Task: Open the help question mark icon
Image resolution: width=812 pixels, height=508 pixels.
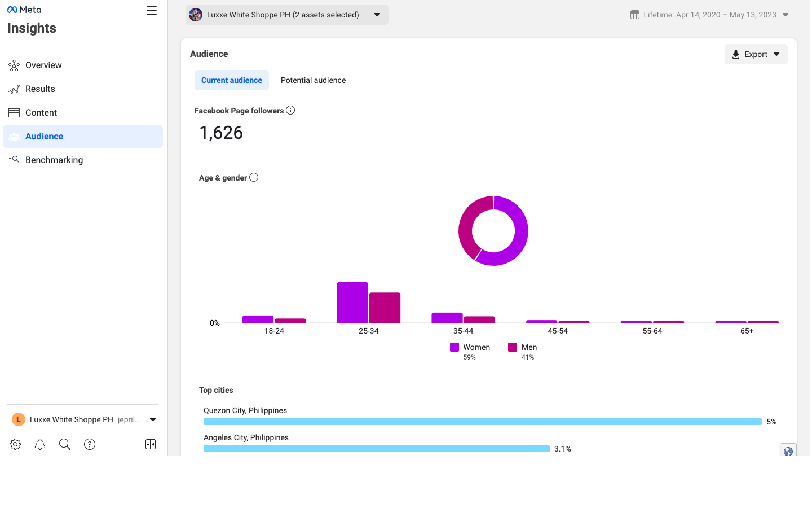Action: (90, 444)
